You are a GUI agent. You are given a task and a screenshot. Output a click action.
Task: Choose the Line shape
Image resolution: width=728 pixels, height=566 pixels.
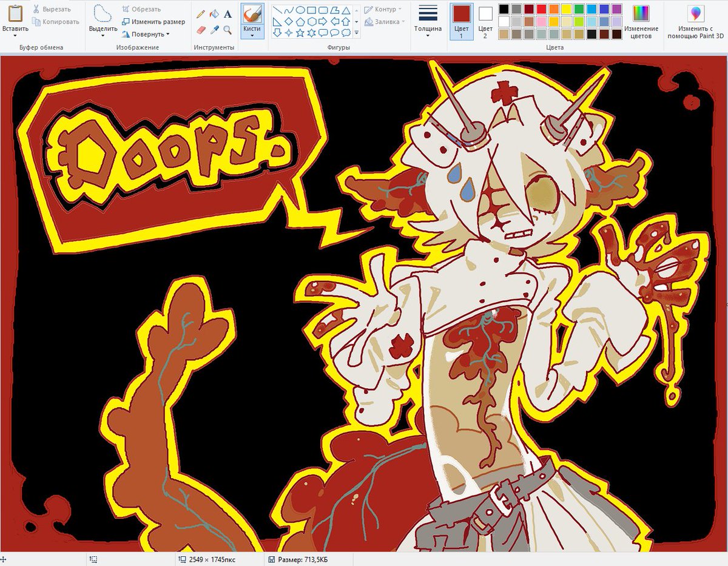tap(278, 10)
